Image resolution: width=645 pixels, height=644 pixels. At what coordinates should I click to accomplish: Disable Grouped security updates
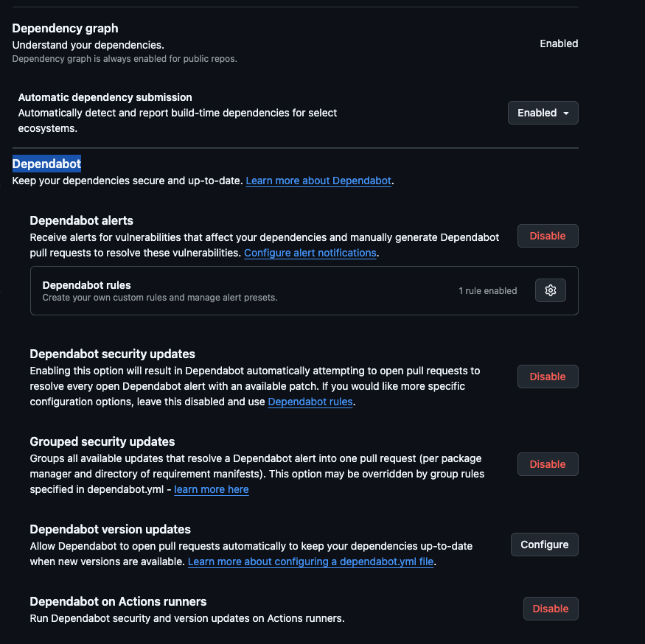click(x=547, y=464)
